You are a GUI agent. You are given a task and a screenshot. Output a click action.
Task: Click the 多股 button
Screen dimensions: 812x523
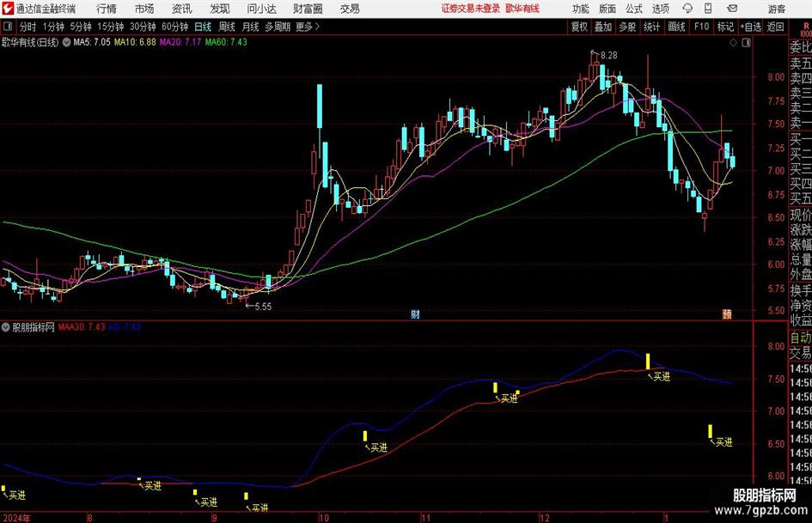click(x=627, y=27)
